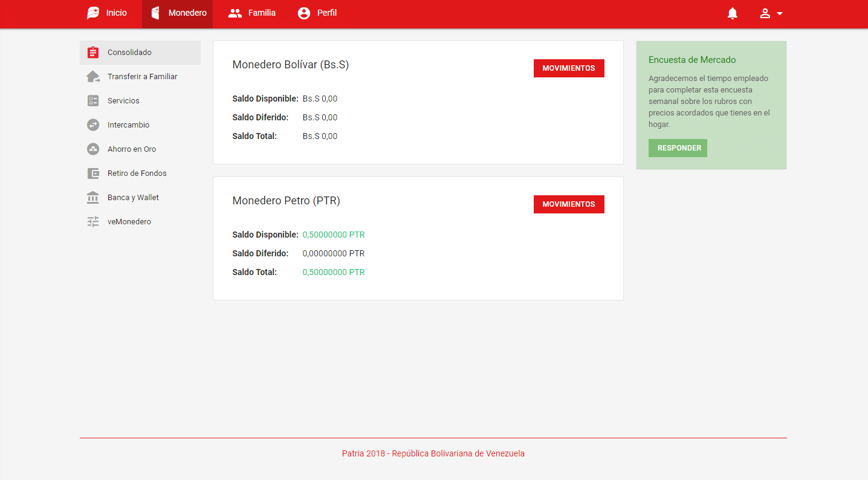The image size is (868, 480).
Task: Click the Monedero Petro (PTR) title
Action: (x=287, y=201)
